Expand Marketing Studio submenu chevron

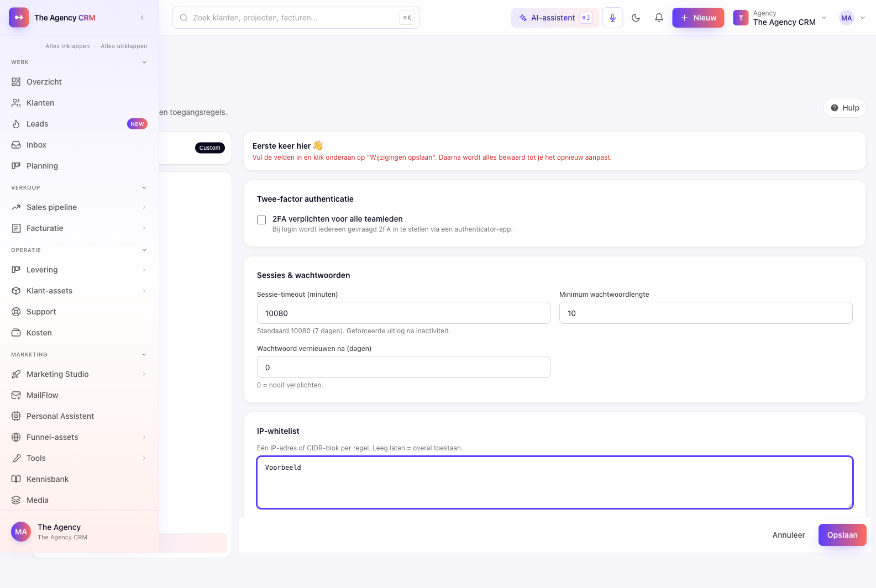(x=144, y=374)
